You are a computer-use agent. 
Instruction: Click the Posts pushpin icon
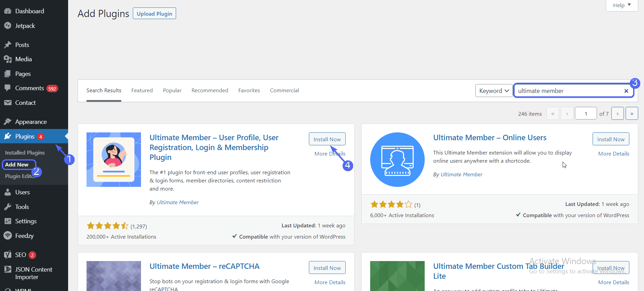(7, 45)
